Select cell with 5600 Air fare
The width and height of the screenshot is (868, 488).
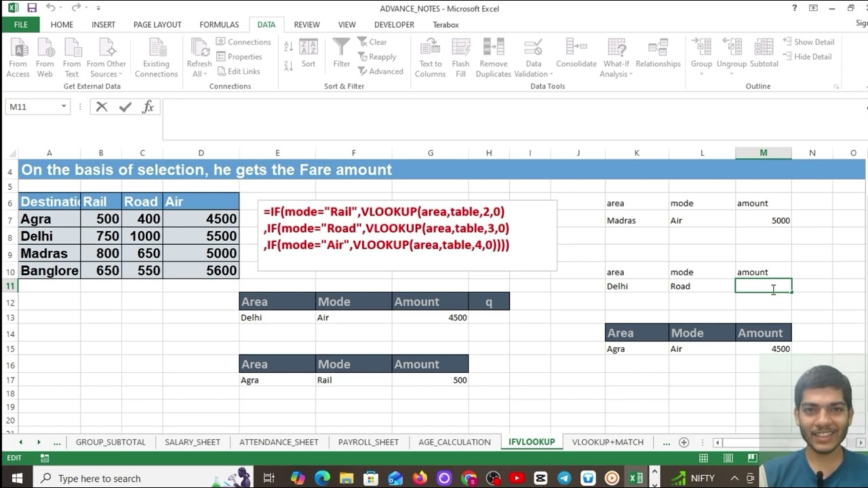(x=201, y=270)
